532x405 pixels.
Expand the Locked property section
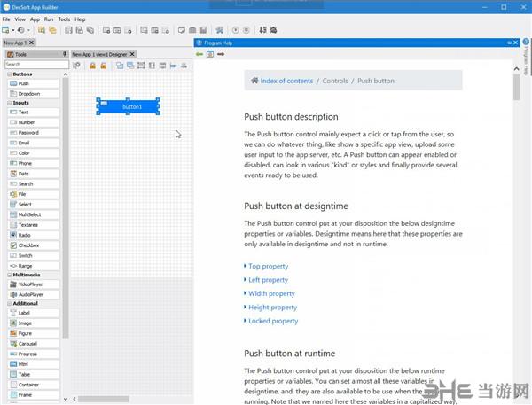(272, 321)
